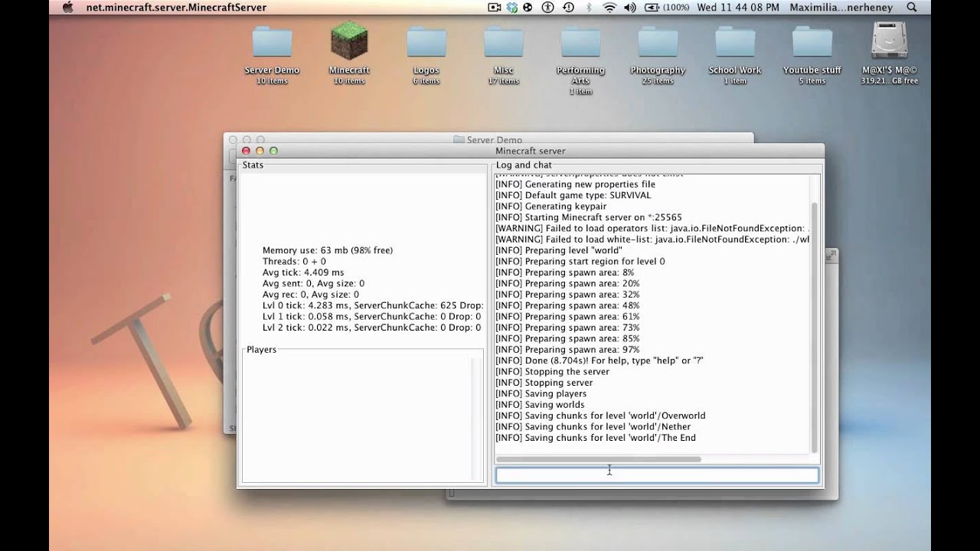Click 'Stopping the server' log line
The height and width of the screenshot is (551, 980).
[x=553, y=371]
